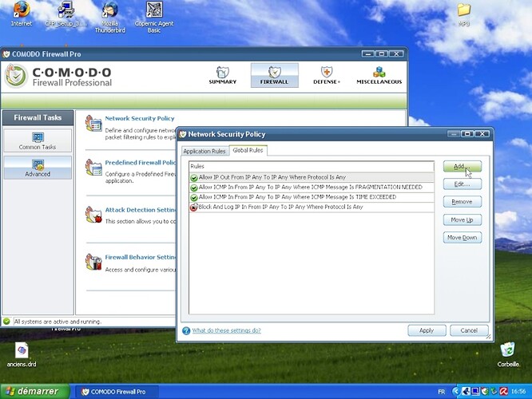The image size is (532, 399).
Task: Select the ICMP FRAGMENTATION NEEDED rule text
Action: point(311,187)
